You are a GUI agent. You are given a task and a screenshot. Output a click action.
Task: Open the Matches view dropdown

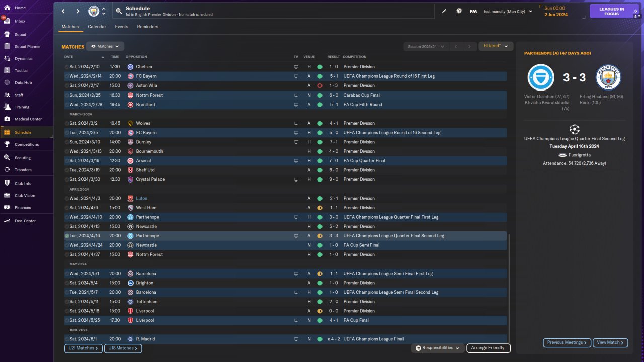tap(105, 46)
